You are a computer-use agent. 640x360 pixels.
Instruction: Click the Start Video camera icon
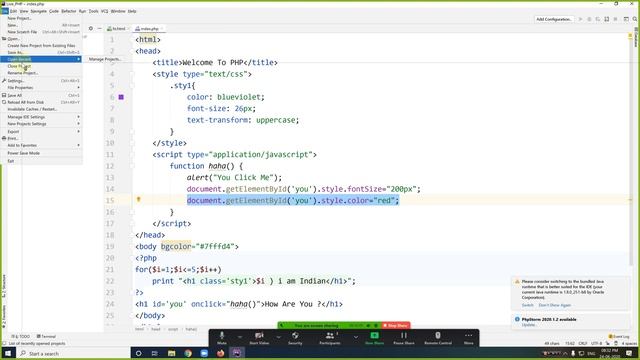pyautogui.click(x=259, y=336)
